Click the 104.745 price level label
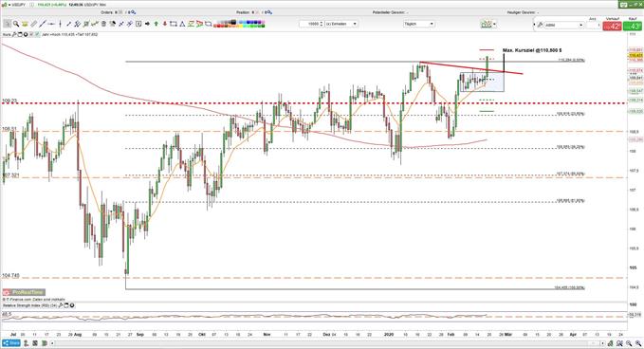The image size is (644, 349). (x=10, y=276)
